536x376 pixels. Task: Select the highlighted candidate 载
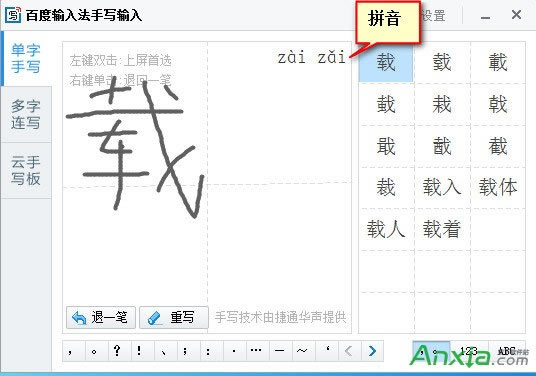(x=386, y=62)
